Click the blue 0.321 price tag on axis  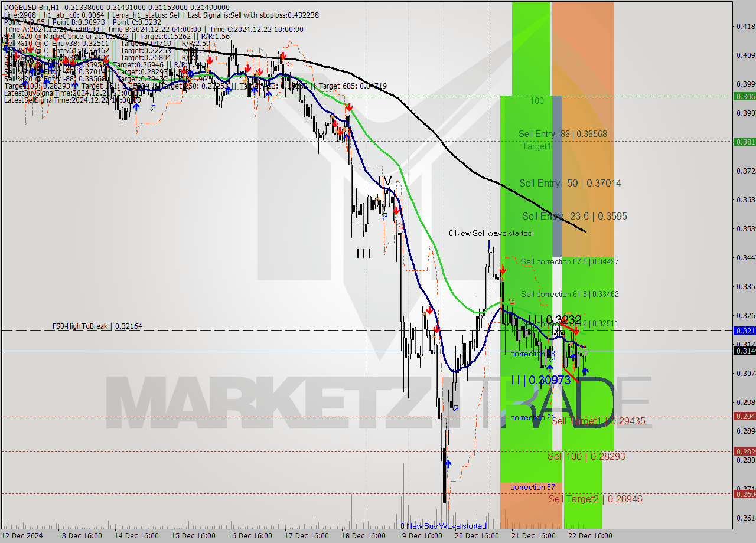[x=744, y=331]
